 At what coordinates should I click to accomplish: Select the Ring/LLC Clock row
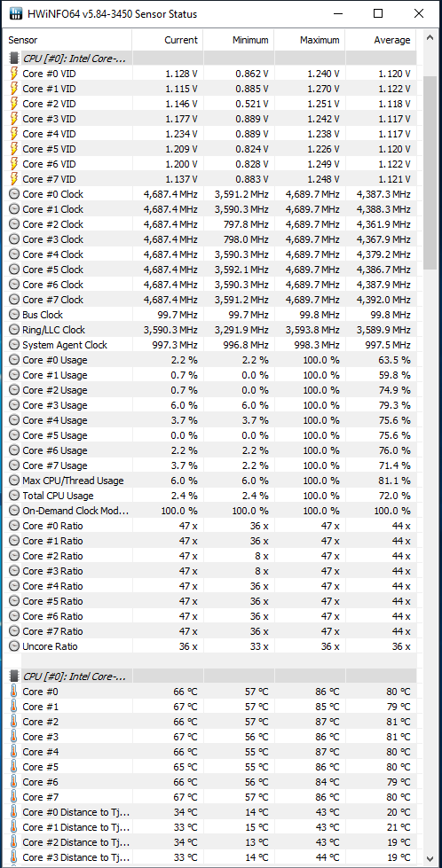210,329
